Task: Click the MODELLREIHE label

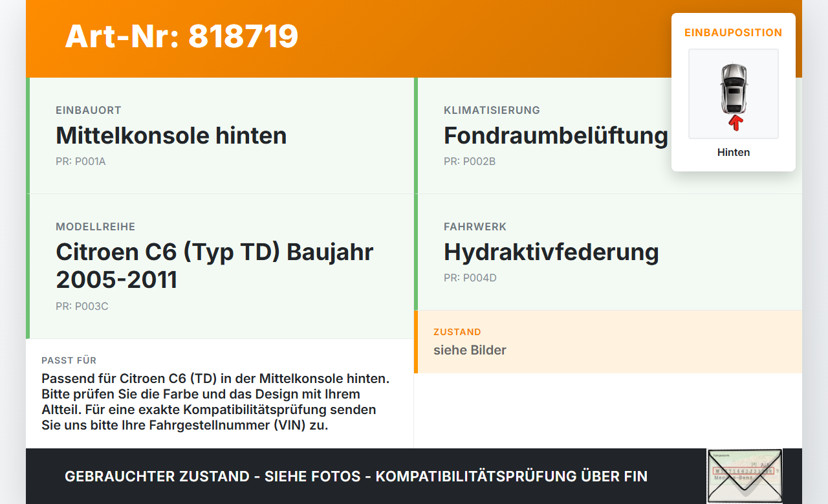Action: pyautogui.click(x=95, y=227)
